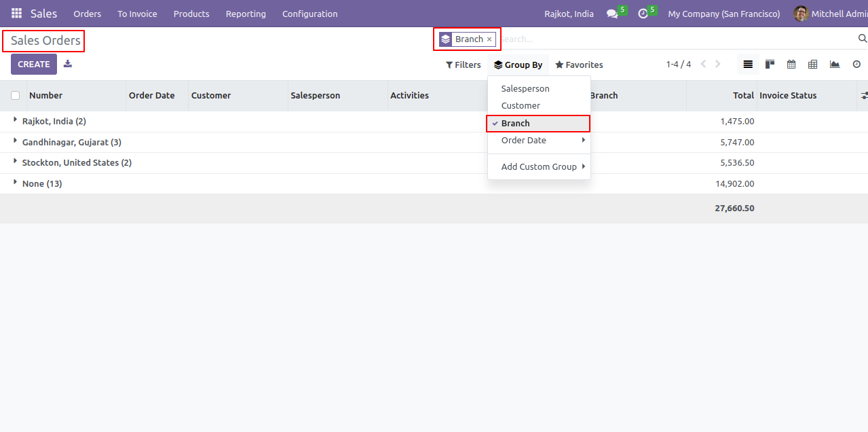Screen dimensions: 868x432
Task: Click the 27,660.50 grand total
Action: coord(734,209)
